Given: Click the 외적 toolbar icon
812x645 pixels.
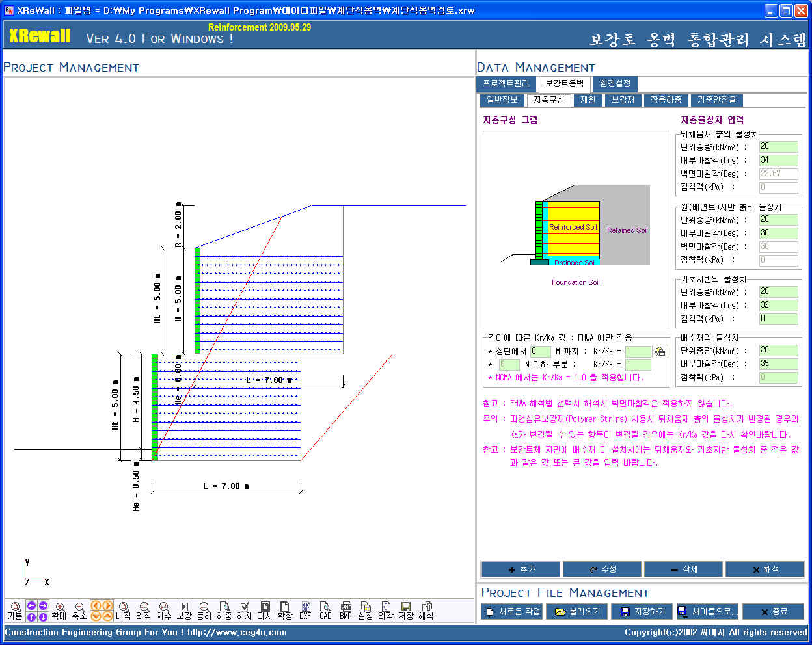Looking at the screenshot, I should [x=144, y=611].
